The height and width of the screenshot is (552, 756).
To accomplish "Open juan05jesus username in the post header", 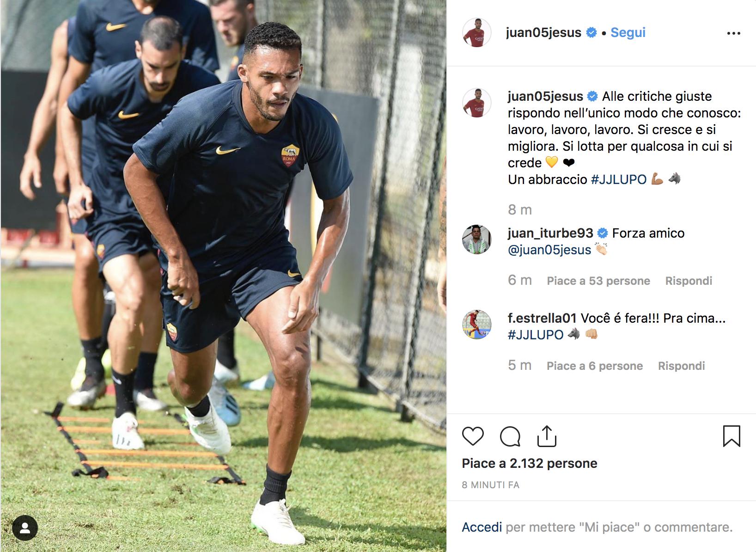I will (x=544, y=32).
